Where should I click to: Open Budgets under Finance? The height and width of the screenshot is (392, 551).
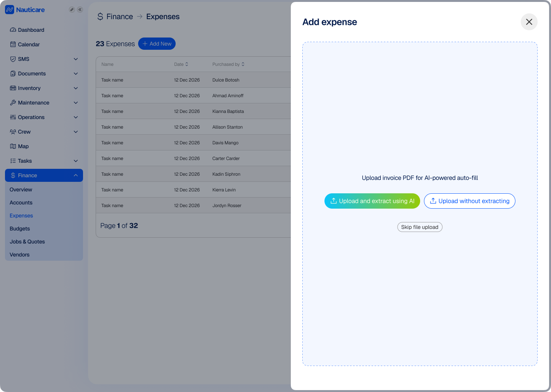pos(20,229)
